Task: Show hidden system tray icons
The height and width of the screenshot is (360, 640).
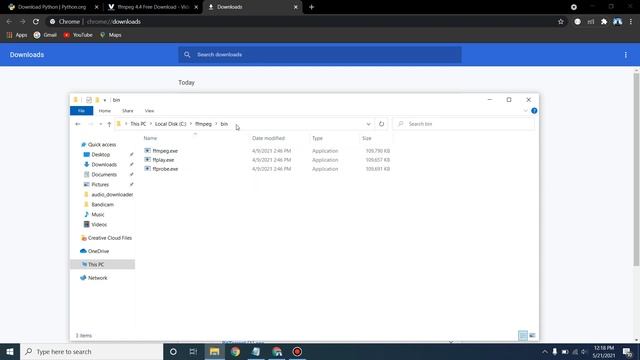Action: pos(545,351)
